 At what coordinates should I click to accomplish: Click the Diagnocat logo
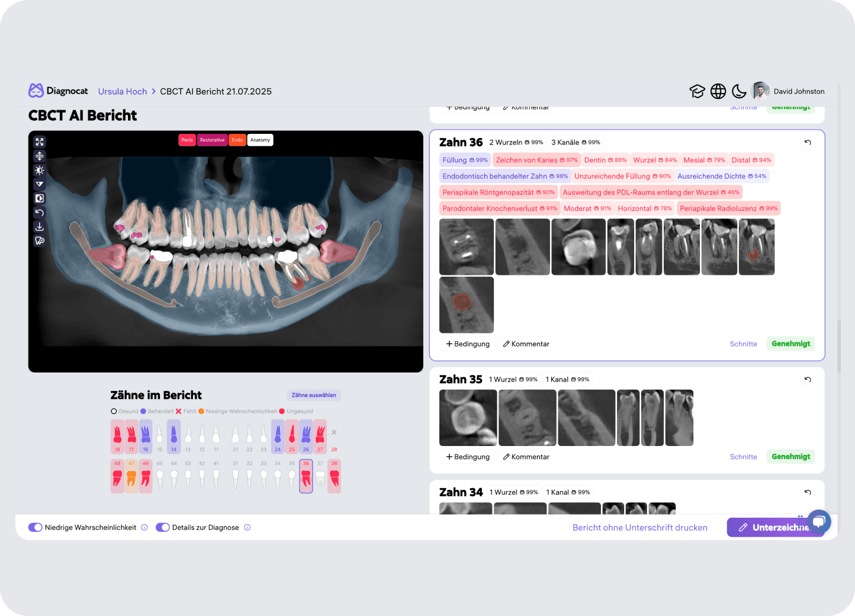click(x=58, y=91)
